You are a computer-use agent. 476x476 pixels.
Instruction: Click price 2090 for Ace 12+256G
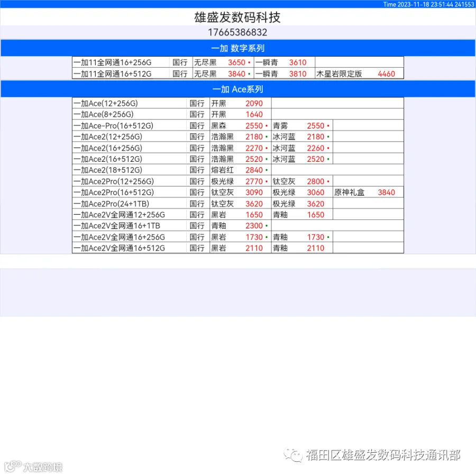[254, 104]
